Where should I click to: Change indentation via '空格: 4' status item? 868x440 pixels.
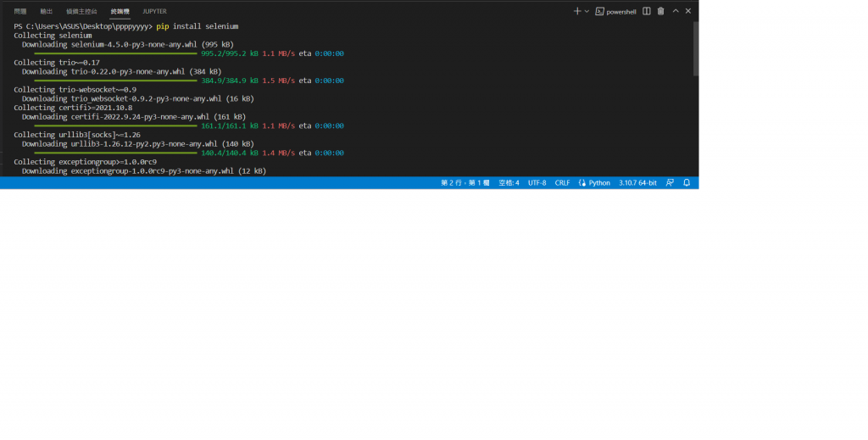coord(509,182)
